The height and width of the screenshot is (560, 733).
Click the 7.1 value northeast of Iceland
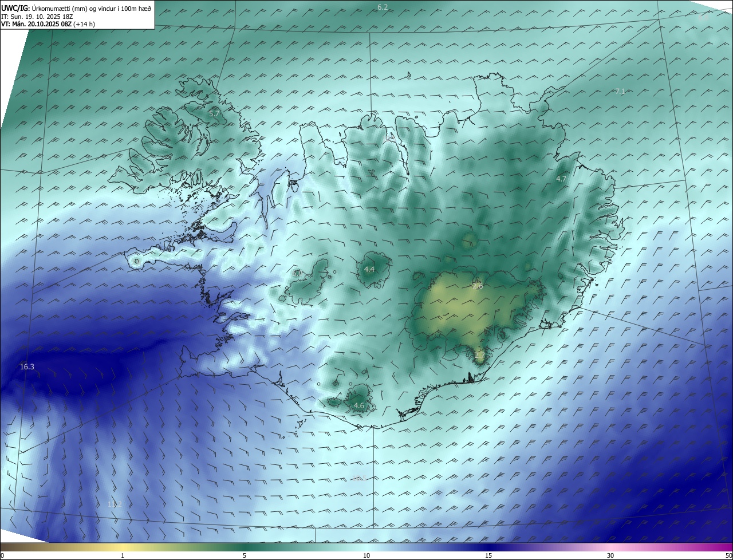pos(620,91)
